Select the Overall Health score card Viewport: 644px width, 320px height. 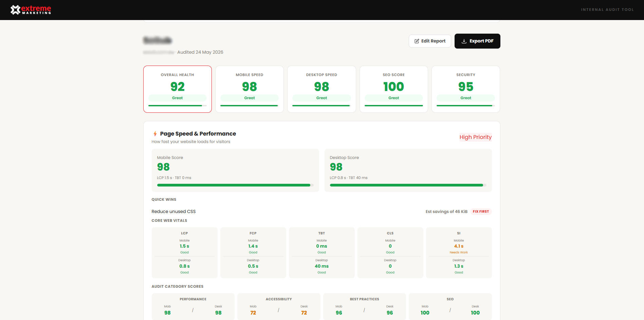178,89
